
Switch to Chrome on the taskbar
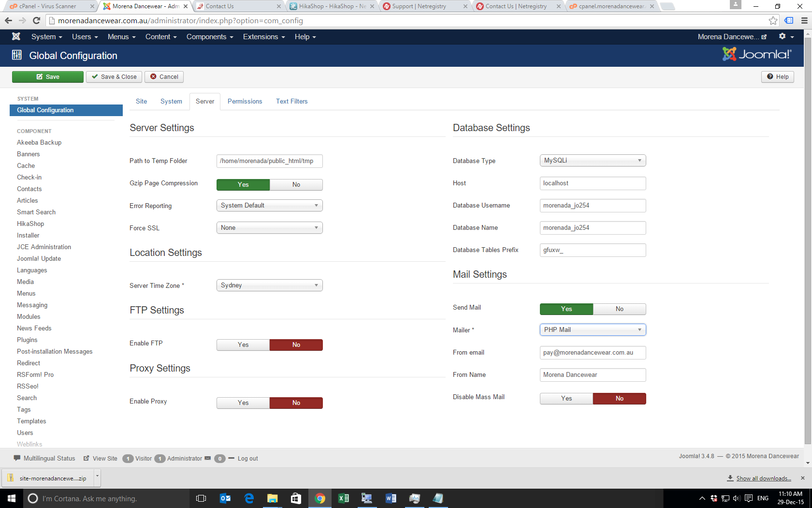coord(319,498)
